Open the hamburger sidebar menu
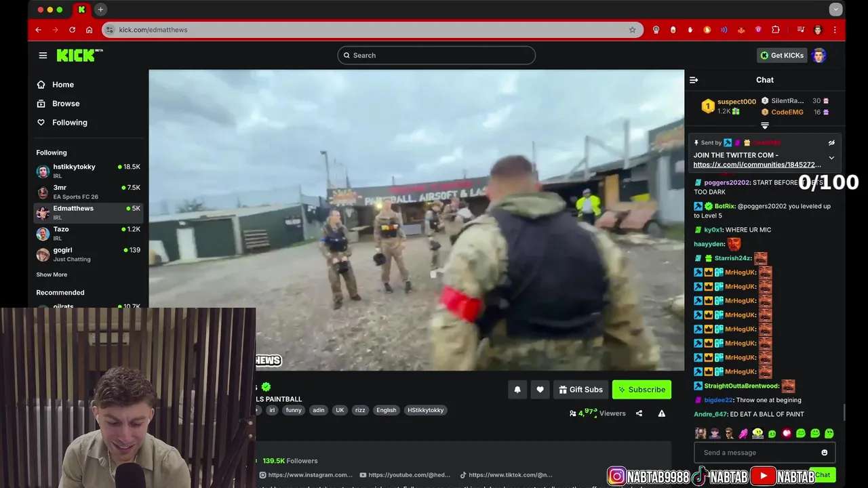 (x=43, y=56)
